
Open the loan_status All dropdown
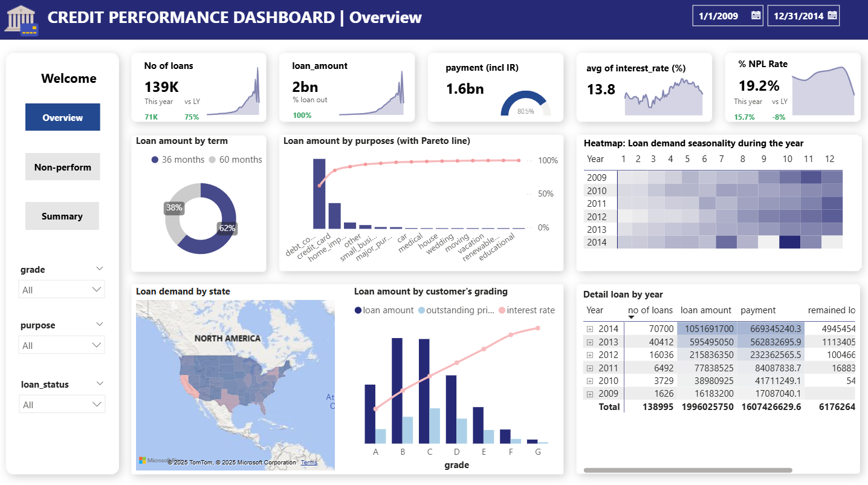(62, 405)
